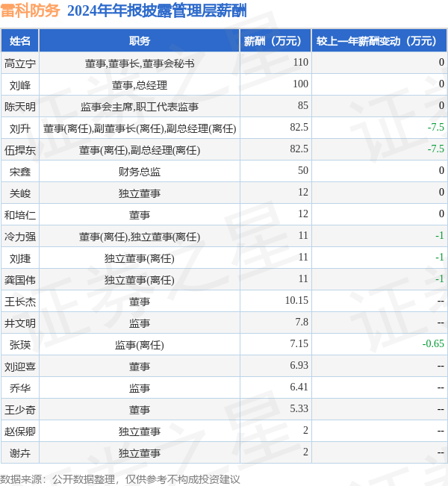This screenshot has height=486, width=448.
Task: Click the salary value 110
Action: [x=300, y=62]
